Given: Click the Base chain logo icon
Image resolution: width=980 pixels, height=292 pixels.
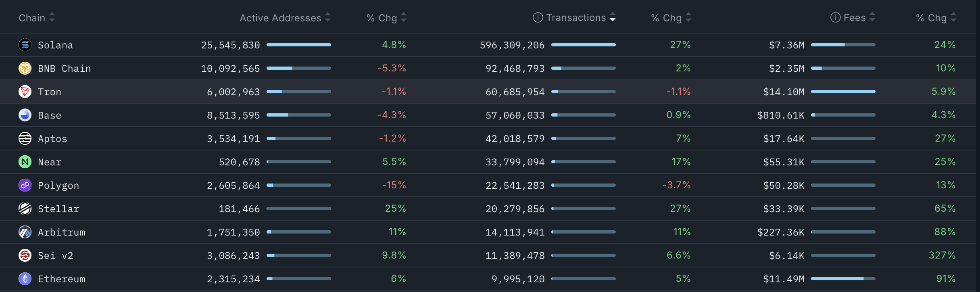Looking at the screenshot, I should tap(25, 115).
